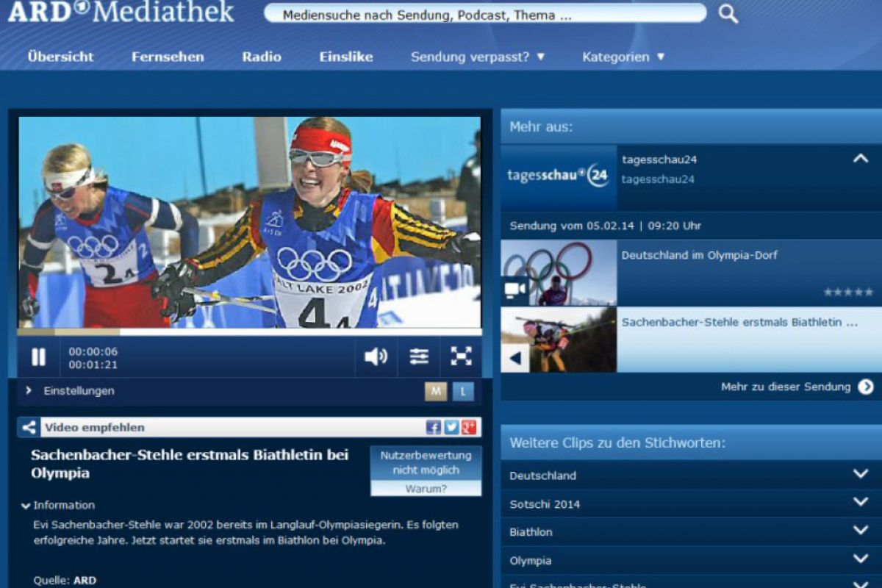
Task: Open video quality settings sliders icon
Action: click(419, 357)
